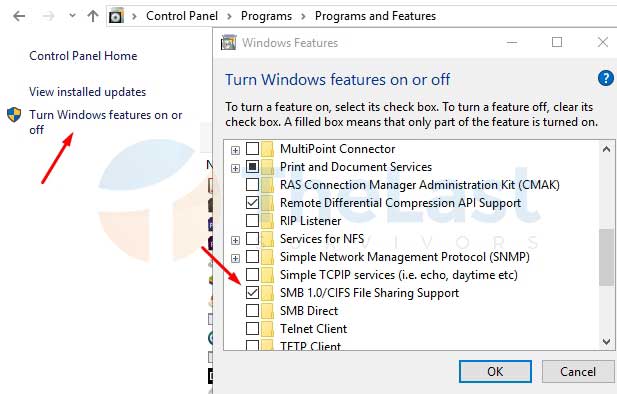617x394 pixels.
Task: Click the blue help question mark icon
Action: (606, 78)
